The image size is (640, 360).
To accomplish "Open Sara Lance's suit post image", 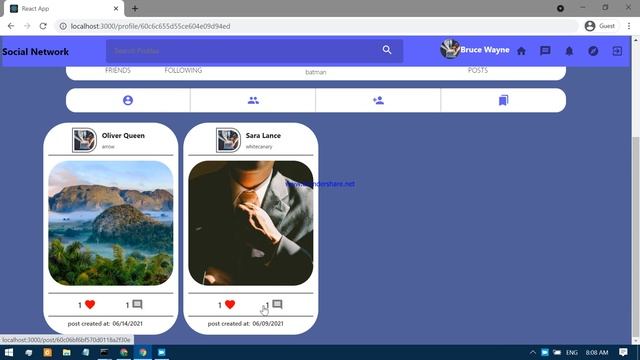I will (251, 223).
